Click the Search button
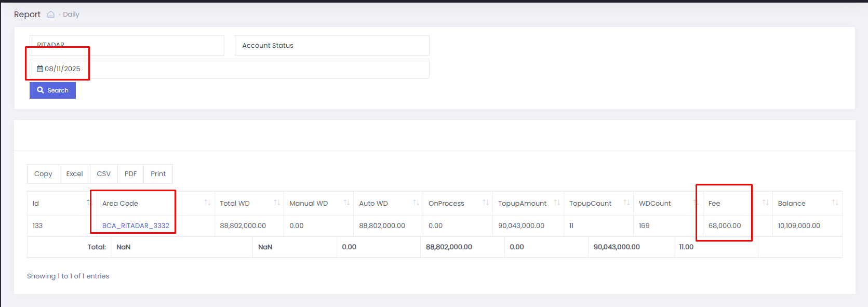The image size is (868, 307). click(52, 90)
